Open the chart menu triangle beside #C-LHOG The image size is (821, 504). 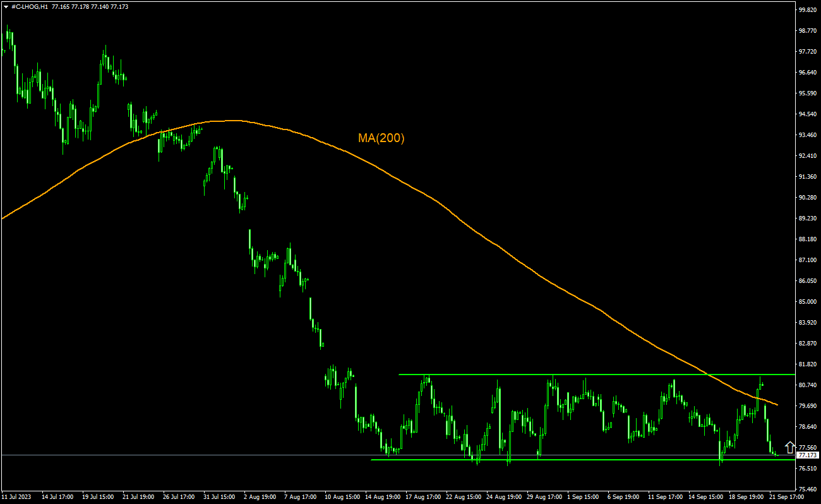(6, 6)
